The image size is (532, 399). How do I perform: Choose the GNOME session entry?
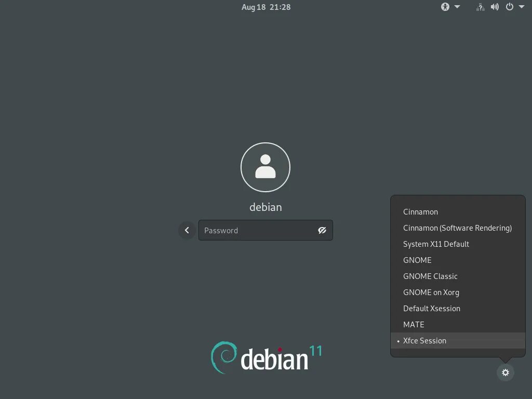click(x=458, y=260)
